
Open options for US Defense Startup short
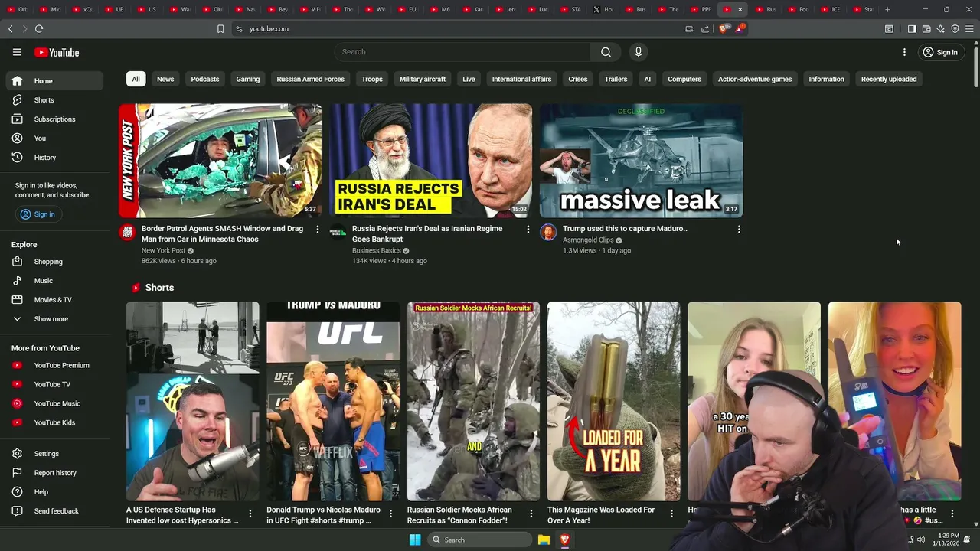coord(250,514)
